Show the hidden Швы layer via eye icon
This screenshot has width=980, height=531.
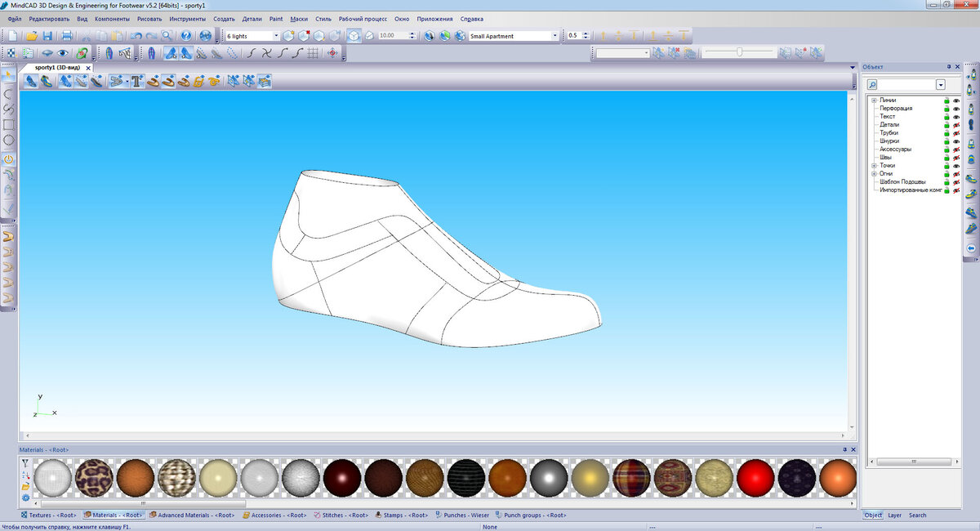[x=956, y=158]
